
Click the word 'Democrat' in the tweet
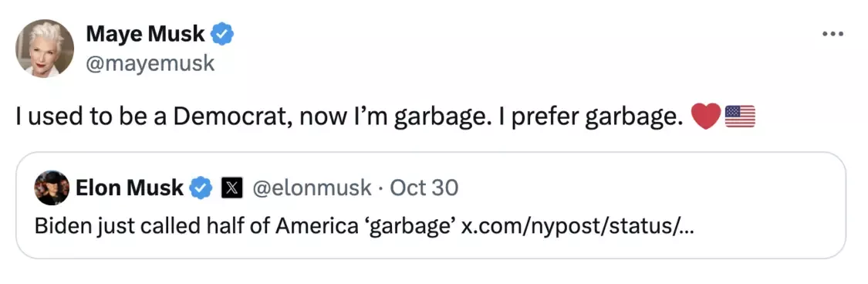coord(231,117)
